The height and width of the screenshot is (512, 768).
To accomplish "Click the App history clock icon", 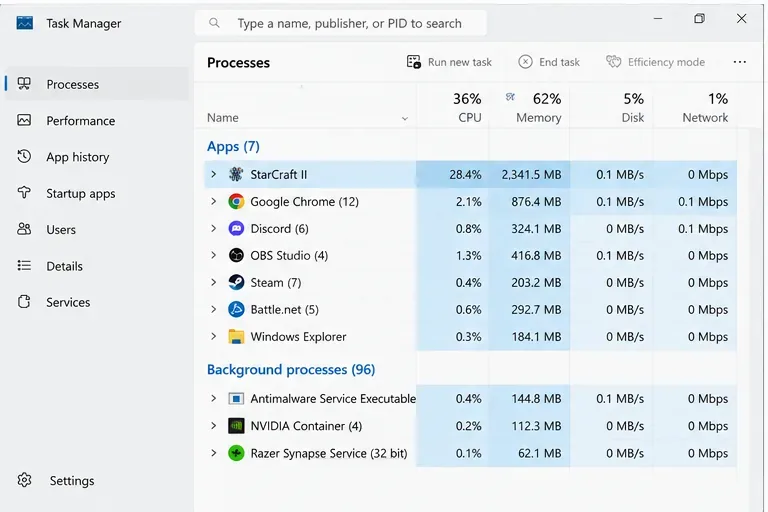I will coord(24,156).
